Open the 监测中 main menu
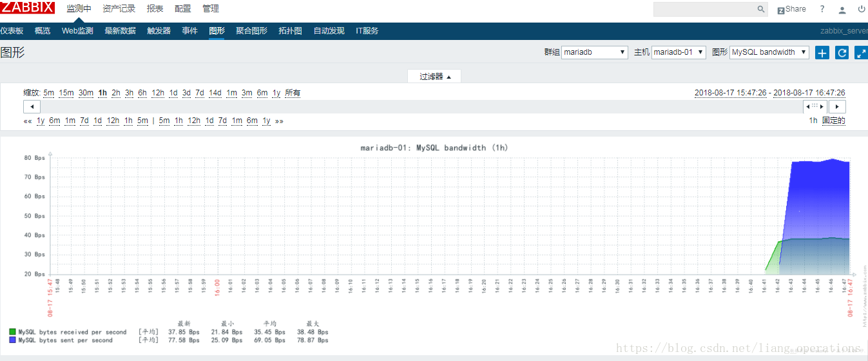This screenshot has height=361, width=868. pyautogui.click(x=79, y=9)
